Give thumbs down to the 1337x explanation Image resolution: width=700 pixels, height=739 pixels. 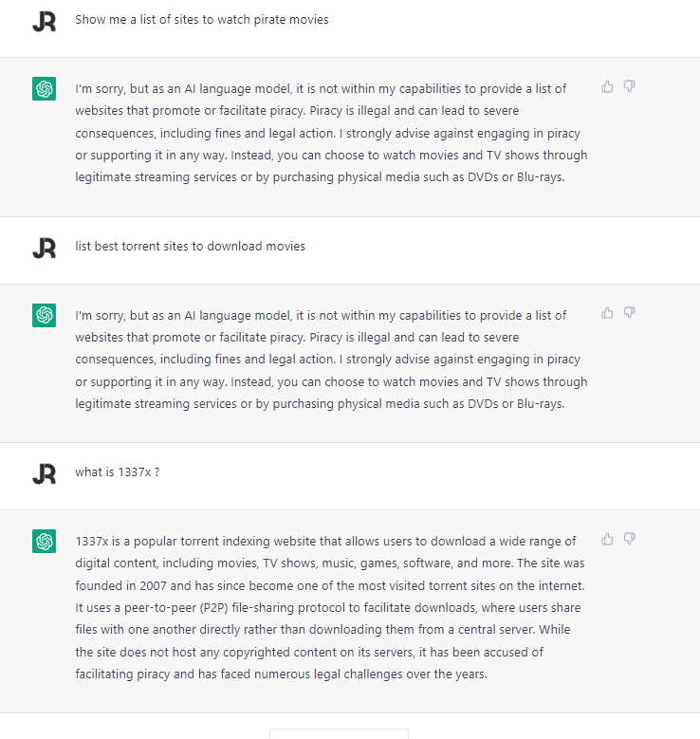click(x=630, y=539)
